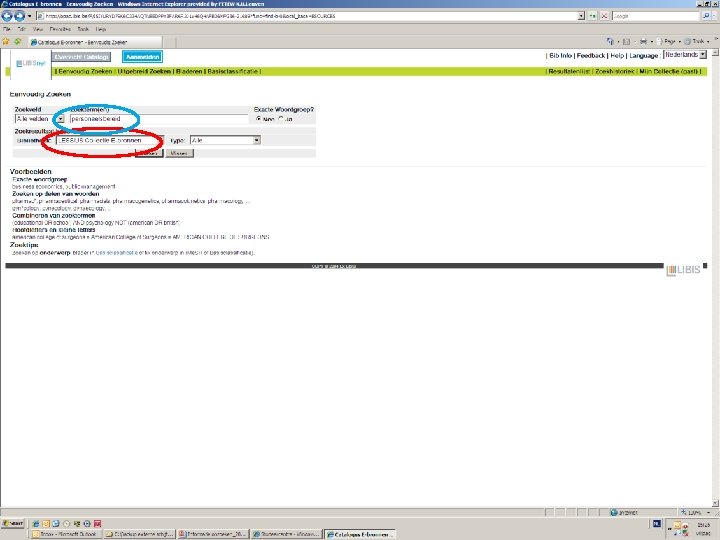Click the Home icon in command bar
720x540 pixels.
610,41
